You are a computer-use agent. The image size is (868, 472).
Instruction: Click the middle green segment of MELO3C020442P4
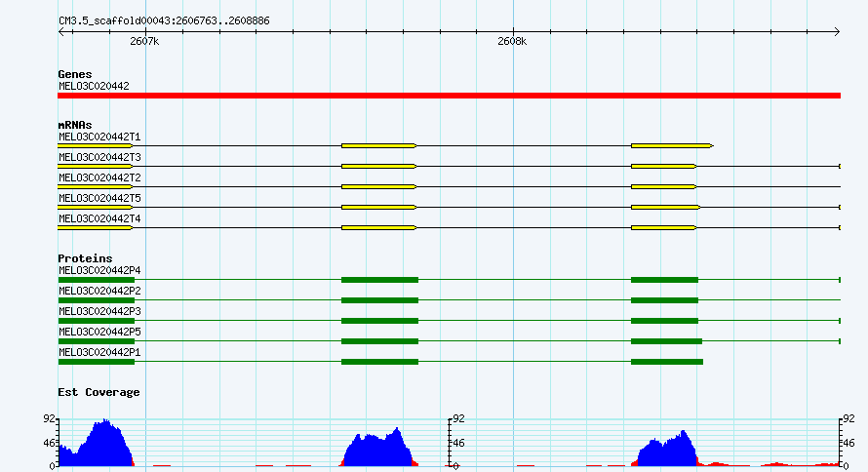tap(379, 280)
